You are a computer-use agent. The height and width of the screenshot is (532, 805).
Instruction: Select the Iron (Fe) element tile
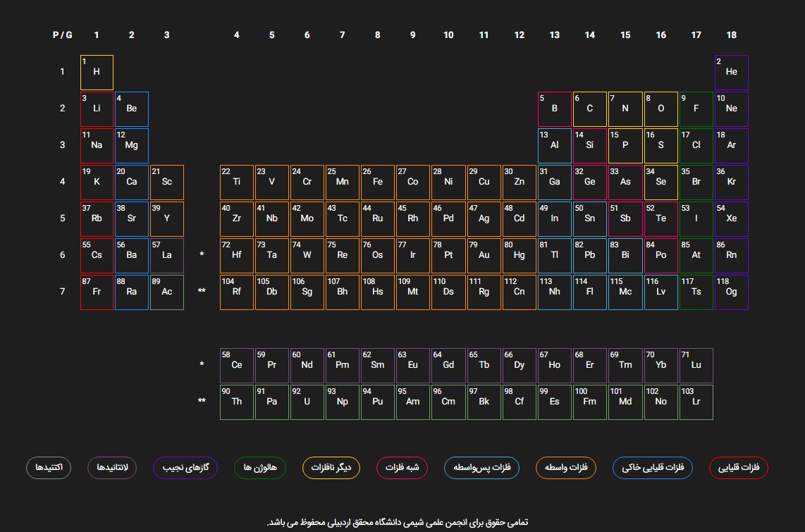(x=378, y=182)
